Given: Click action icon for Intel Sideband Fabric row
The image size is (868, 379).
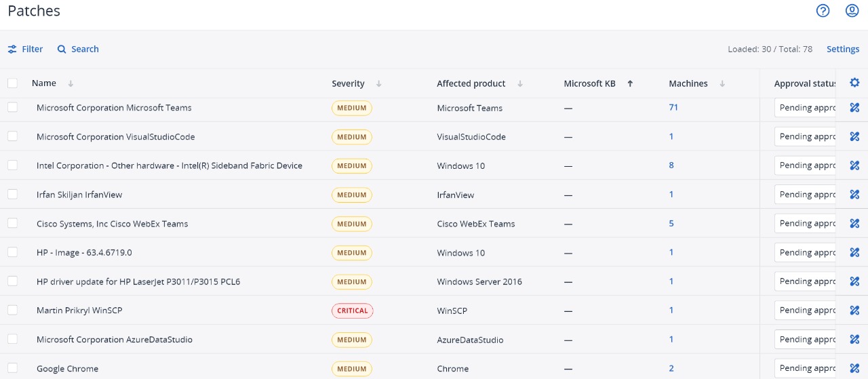Looking at the screenshot, I should pyautogui.click(x=854, y=165).
